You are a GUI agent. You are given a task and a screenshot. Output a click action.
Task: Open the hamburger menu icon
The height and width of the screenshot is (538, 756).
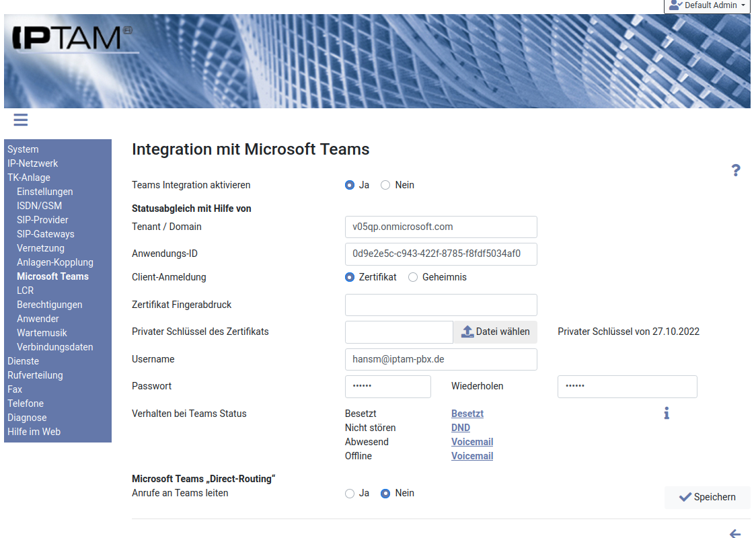point(20,120)
